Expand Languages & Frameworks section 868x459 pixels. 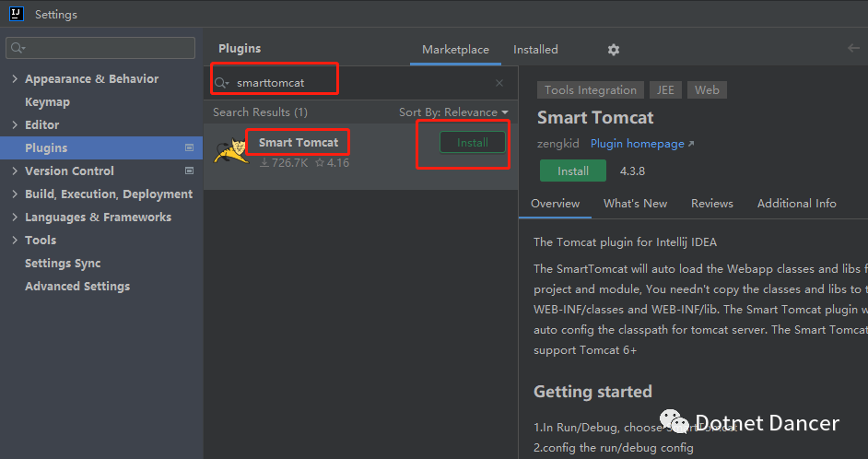tap(15, 217)
